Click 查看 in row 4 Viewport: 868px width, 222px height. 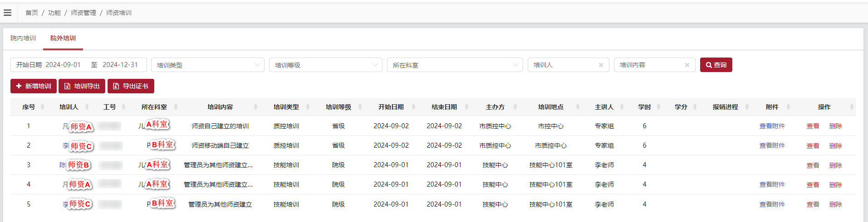(813, 185)
